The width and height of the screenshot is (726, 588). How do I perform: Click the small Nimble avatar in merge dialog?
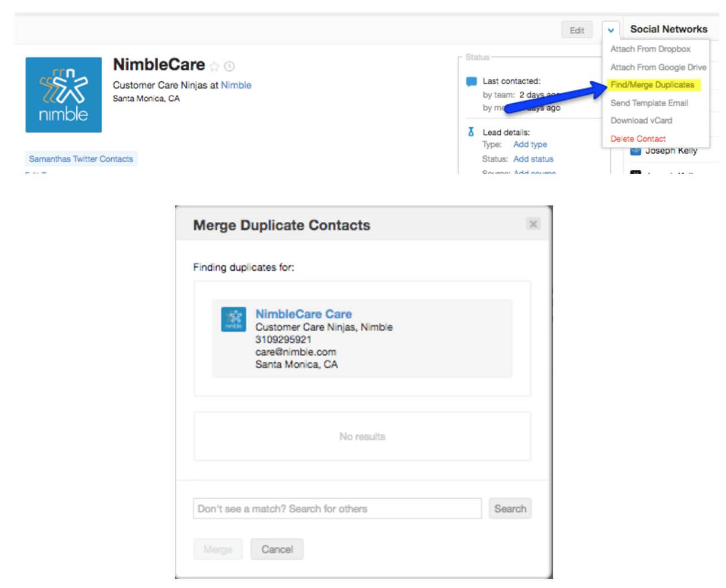(x=233, y=319)
